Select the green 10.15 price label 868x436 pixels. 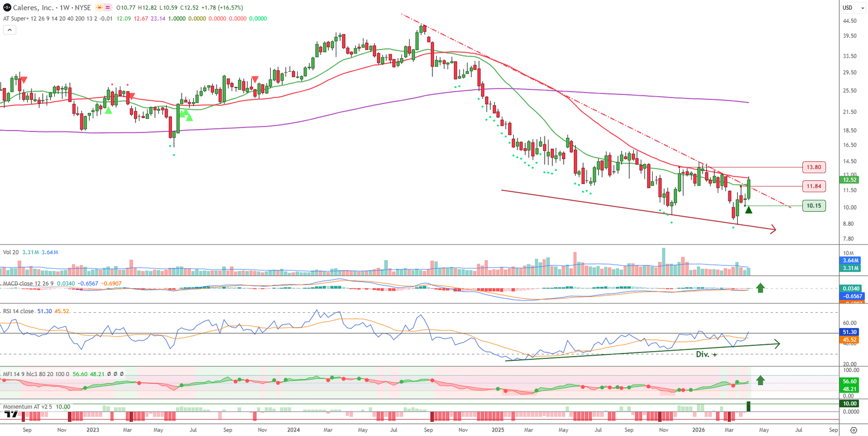coord(813,206)
